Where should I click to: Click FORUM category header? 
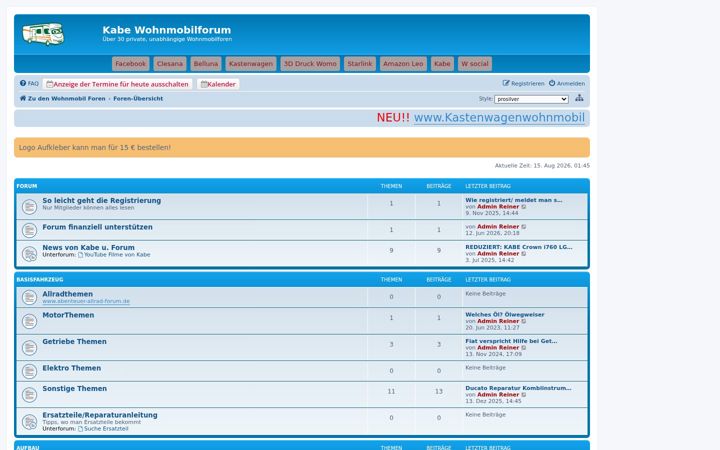(x=27, y=186)
